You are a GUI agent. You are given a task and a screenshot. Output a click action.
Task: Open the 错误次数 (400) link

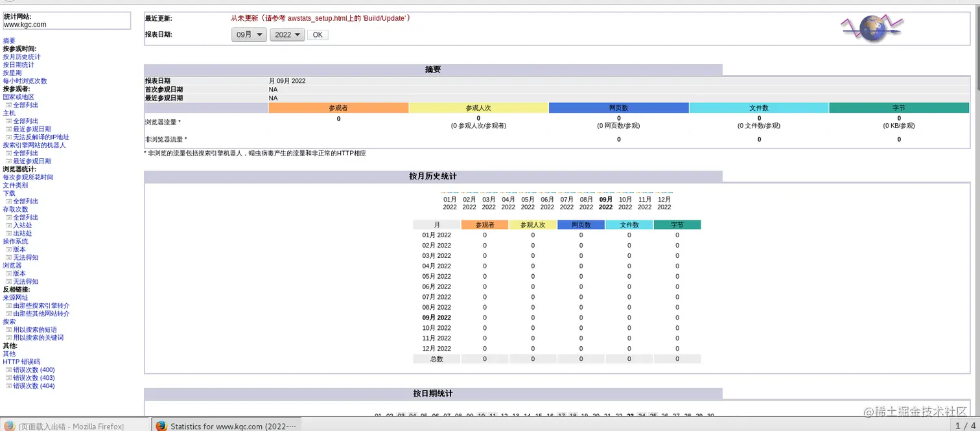(34, 370)
